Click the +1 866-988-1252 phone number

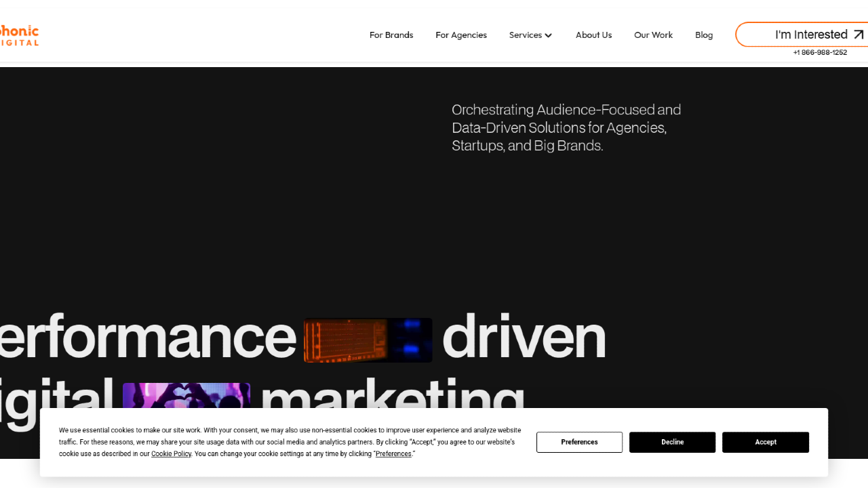pos(820,53)
